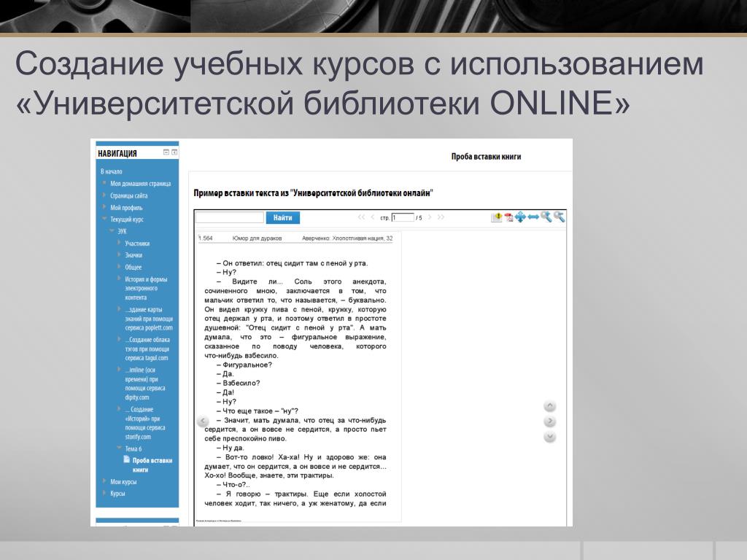This screenshot has width=747, height=560.
Task: Click the bookmark note icon in viewer toolbar
Action: tap(496, 217)
